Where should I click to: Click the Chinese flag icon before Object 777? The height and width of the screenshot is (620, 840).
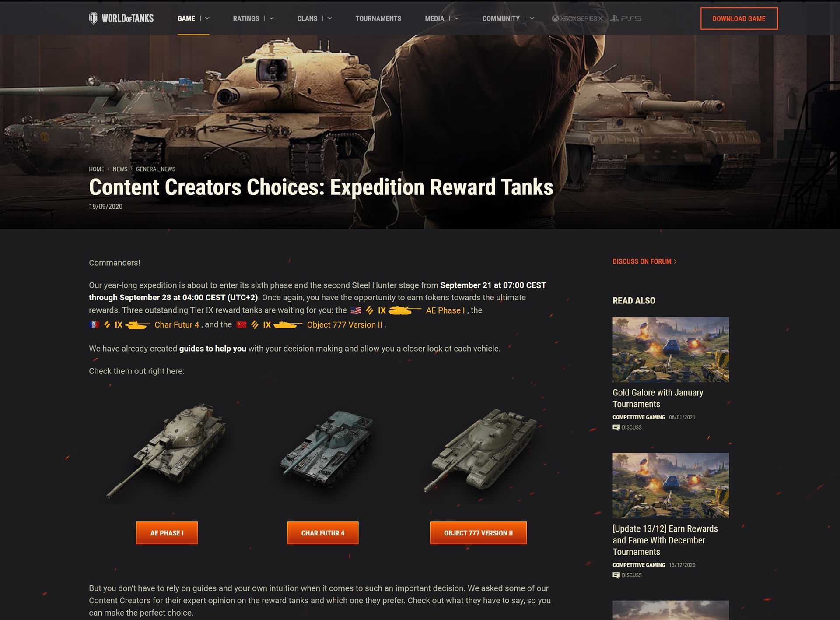(x=241, y=325)
